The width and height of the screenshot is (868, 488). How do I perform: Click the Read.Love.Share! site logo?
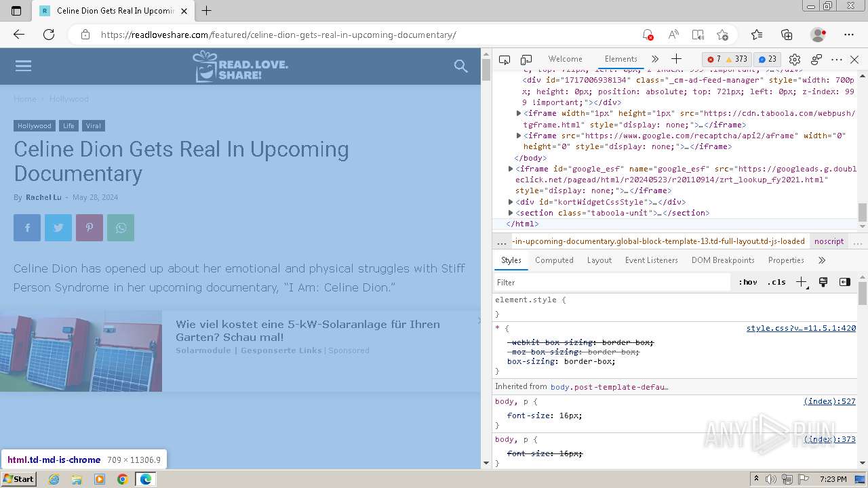click(241, 66)
